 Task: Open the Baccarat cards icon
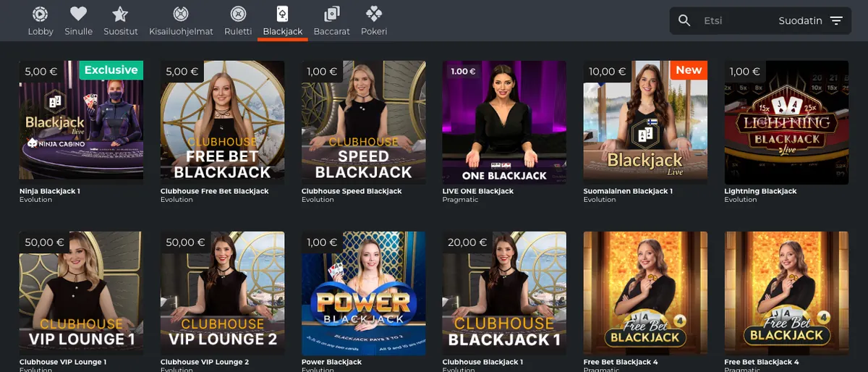click(x=332, y=14)
